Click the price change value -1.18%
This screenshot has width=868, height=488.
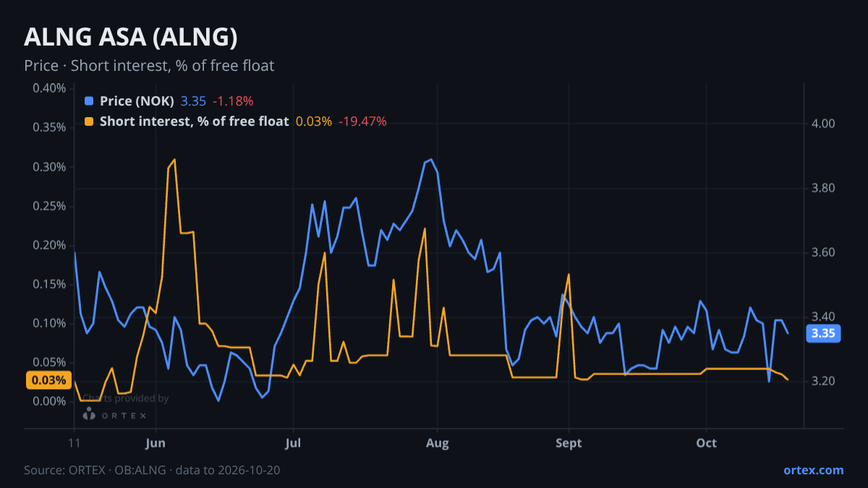tap(233, 101)
